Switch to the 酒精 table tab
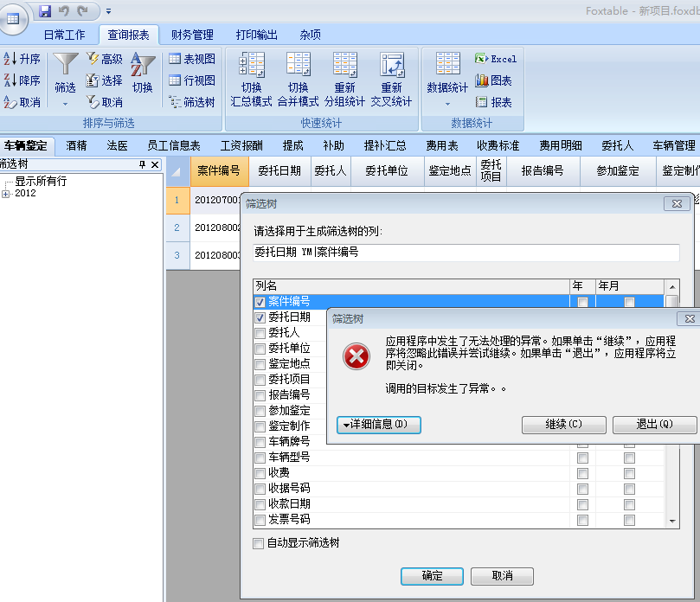This screenshot has height=602, width=700. [76, 145]
